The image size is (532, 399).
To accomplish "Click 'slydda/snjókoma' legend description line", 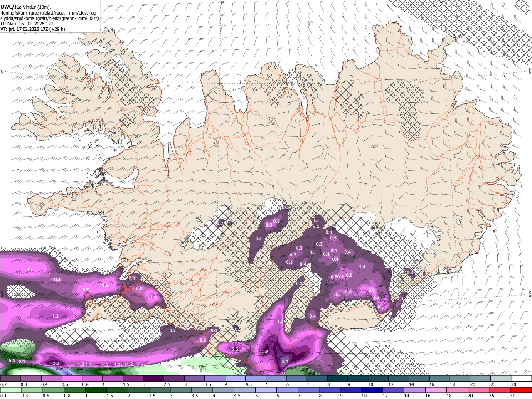I will pyautogui.click(x=49, y=18).
